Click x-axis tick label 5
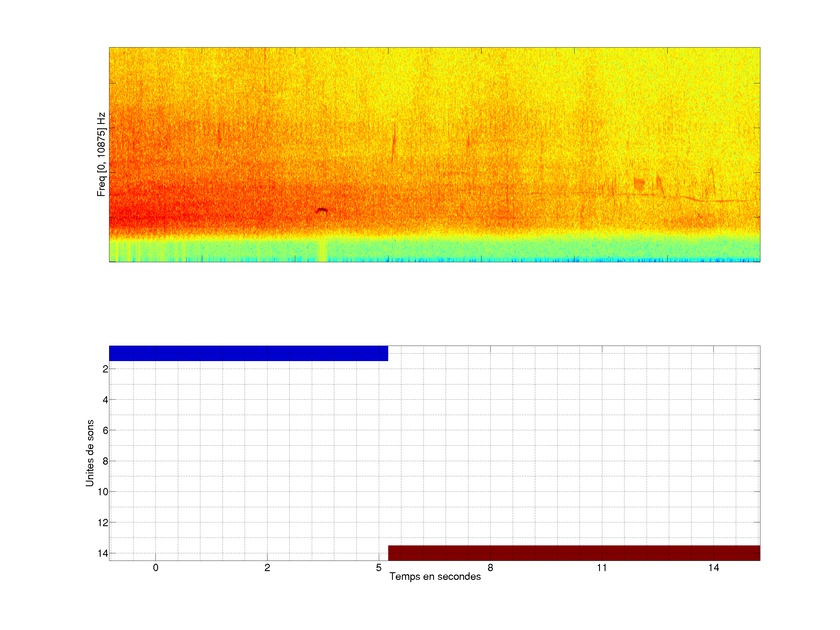Image resolution: width=840 pixels, height=630 pixels. pyautogui.click(x=379, y=568)
